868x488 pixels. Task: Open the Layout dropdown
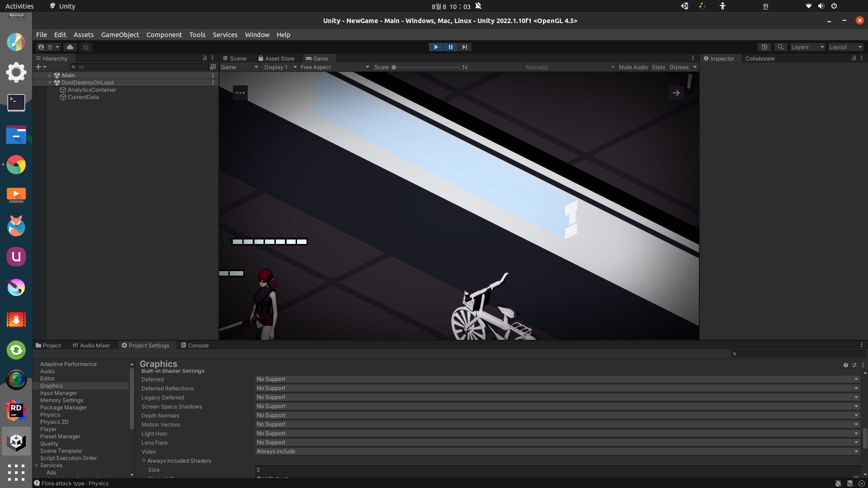[845, 47]
